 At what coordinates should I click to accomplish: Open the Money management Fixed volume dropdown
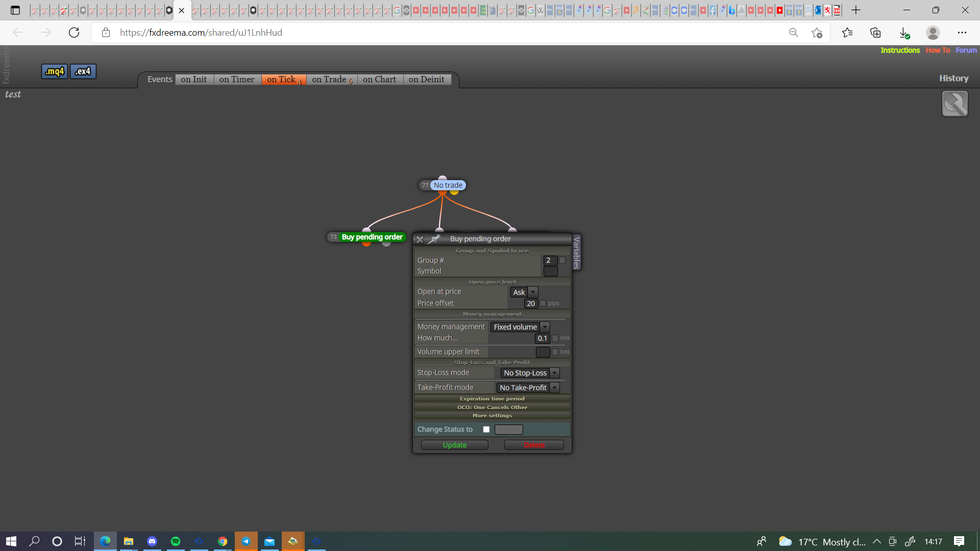520,327
